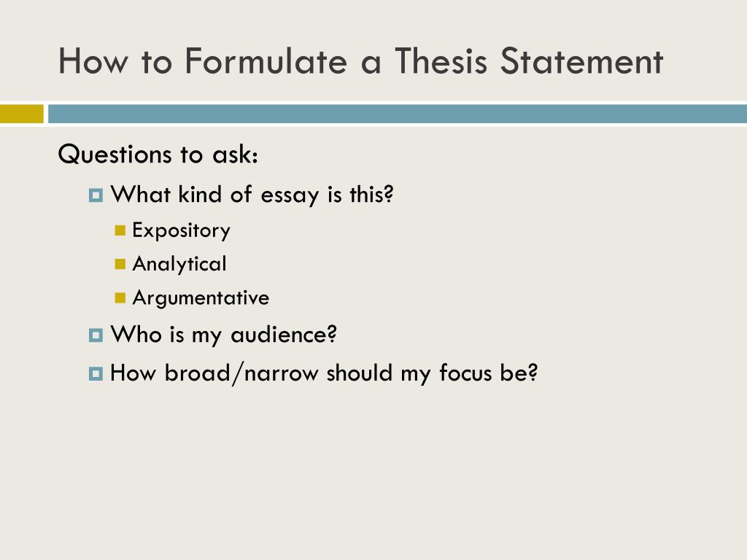The image size is (747, 560).
Task: Click the yellow square bullet beside 'Expository'
Action: pos(120,230)
